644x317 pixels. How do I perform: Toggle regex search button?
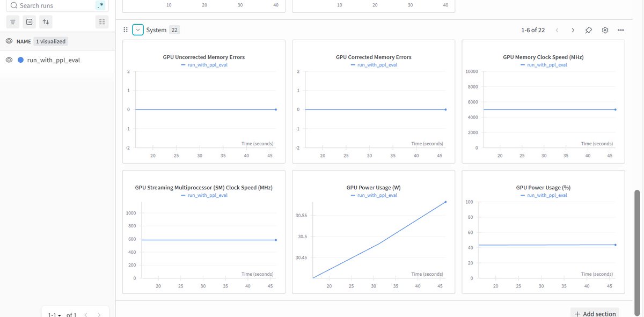(x=100, y=5)
